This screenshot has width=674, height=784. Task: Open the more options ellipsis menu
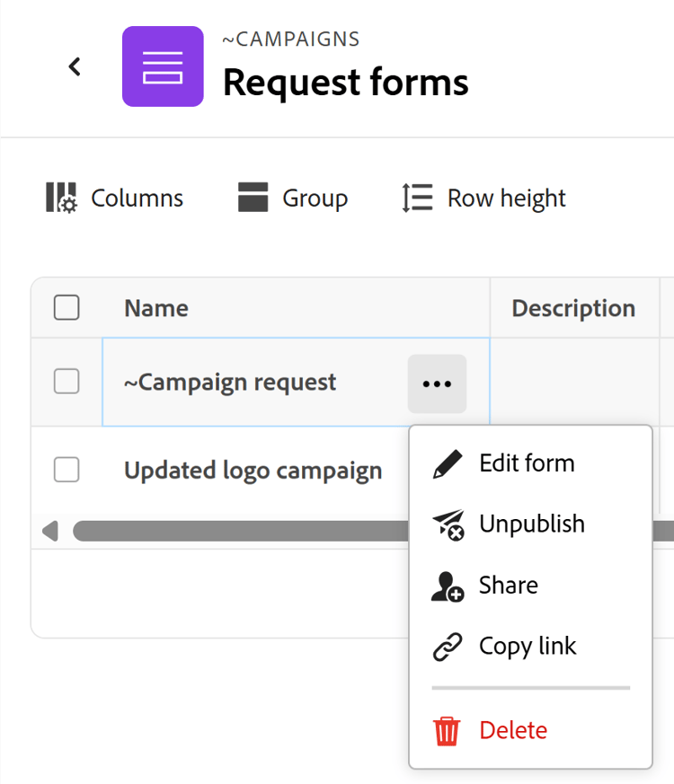(x=437, y=383)
